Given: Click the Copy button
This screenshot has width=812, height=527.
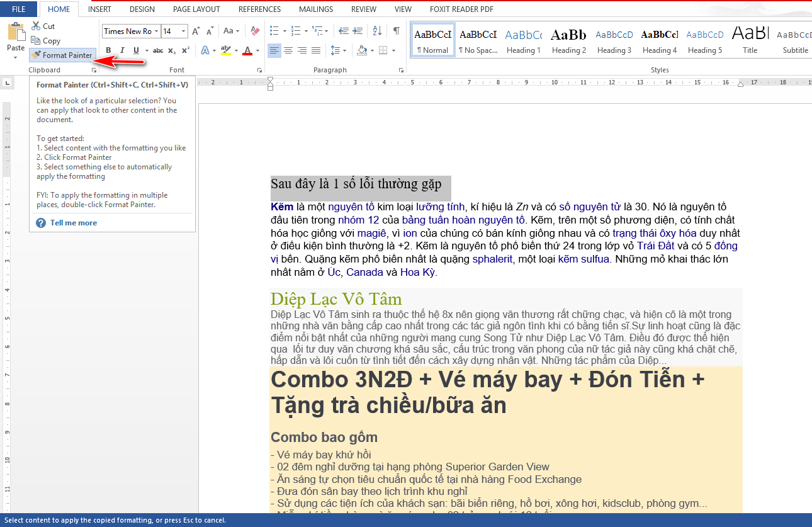Looking at the screenshot, I should click(x=45, y=41).
